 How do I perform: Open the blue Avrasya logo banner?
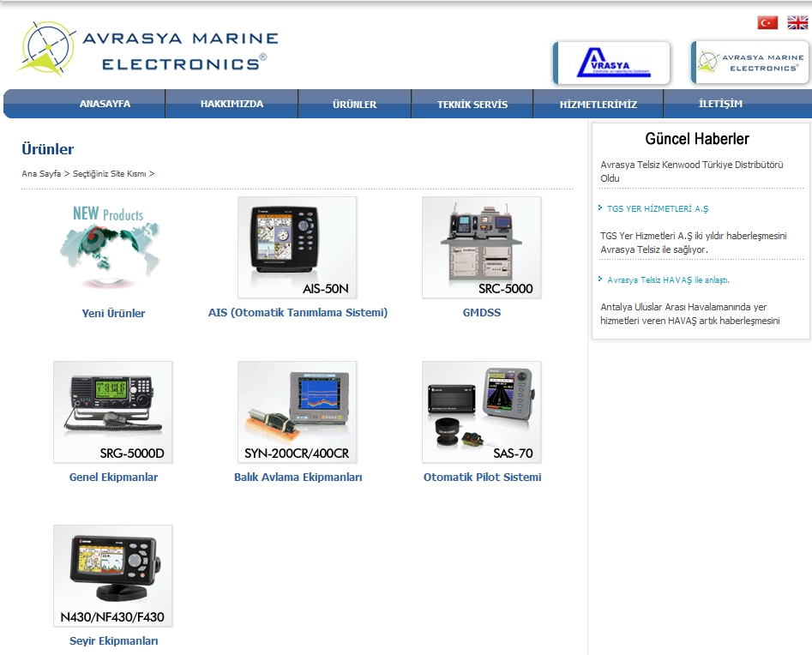pyautogui.click(x=611, y=63)
